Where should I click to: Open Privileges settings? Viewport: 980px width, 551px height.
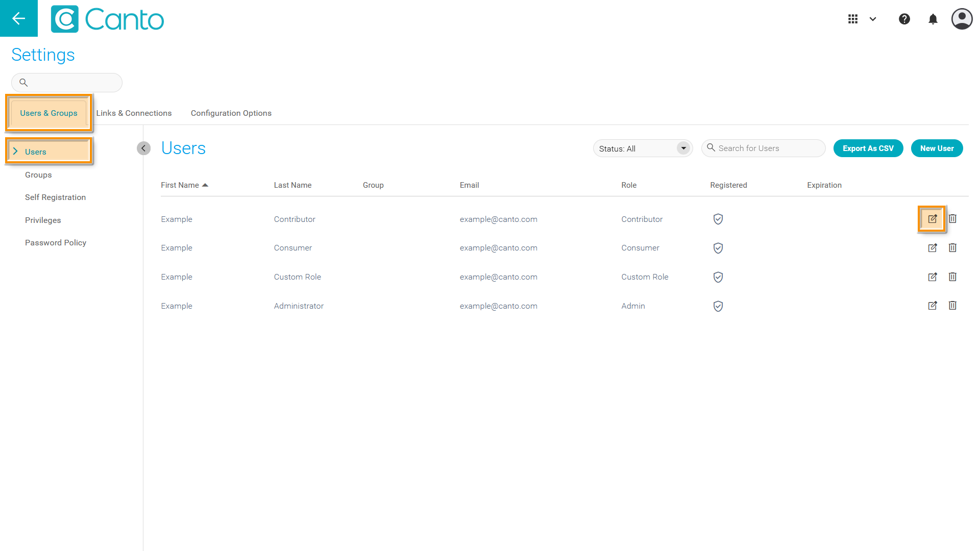tap(43, 220)
